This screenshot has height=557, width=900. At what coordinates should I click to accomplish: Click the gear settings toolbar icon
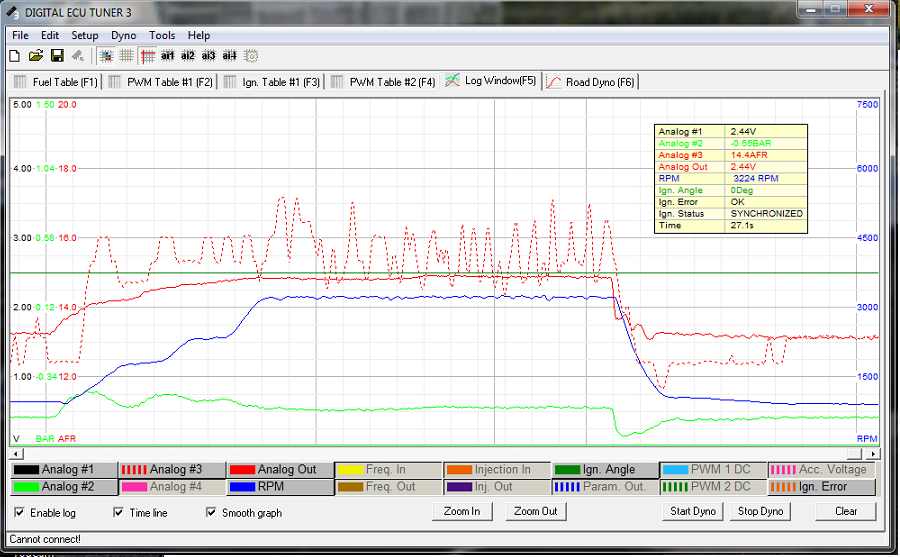click(251, 56)
